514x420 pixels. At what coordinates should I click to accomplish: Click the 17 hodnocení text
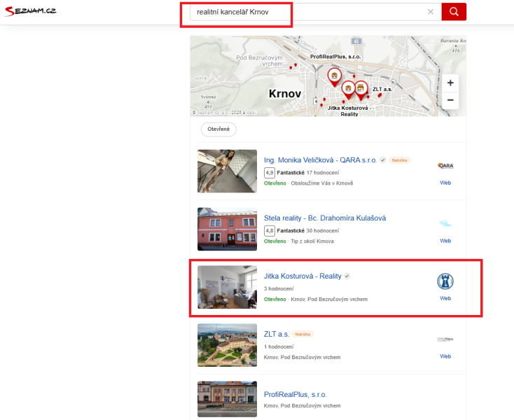click(323, 173)
